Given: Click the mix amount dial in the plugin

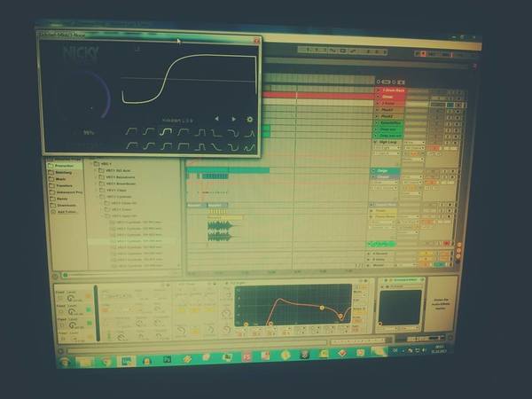Looking at the screenshot, I should [91, 95].
